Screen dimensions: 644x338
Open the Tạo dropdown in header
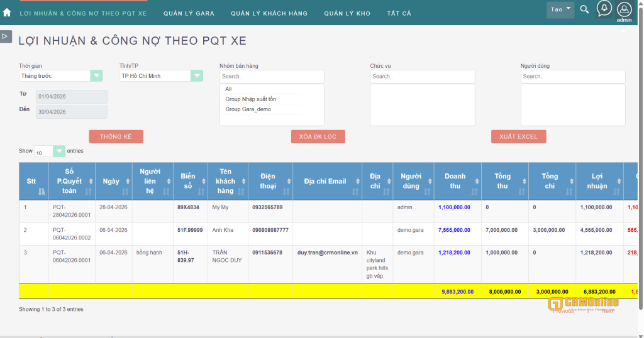pyautogui.click(x=560, y=9)
